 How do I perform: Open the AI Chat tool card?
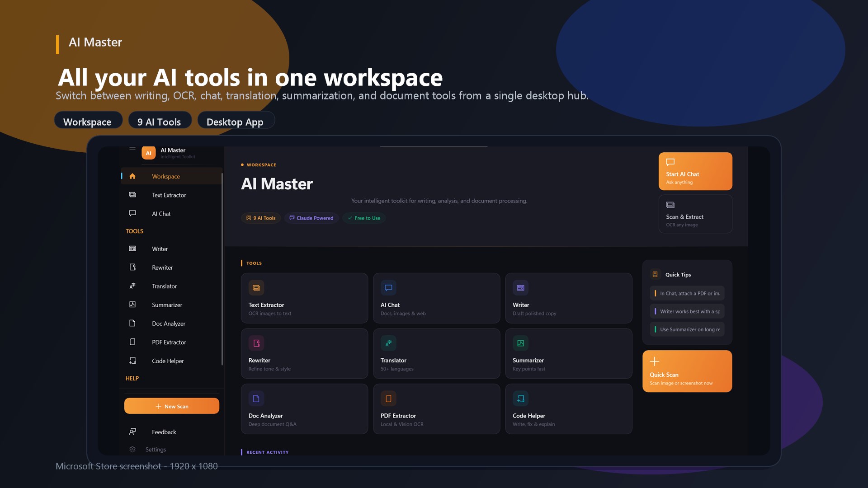[x=436, y=298]
